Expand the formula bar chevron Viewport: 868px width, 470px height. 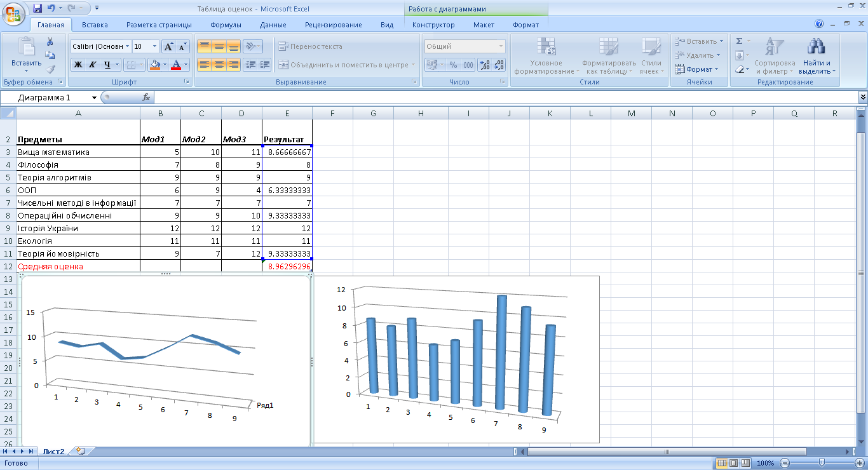coord(863,97)
